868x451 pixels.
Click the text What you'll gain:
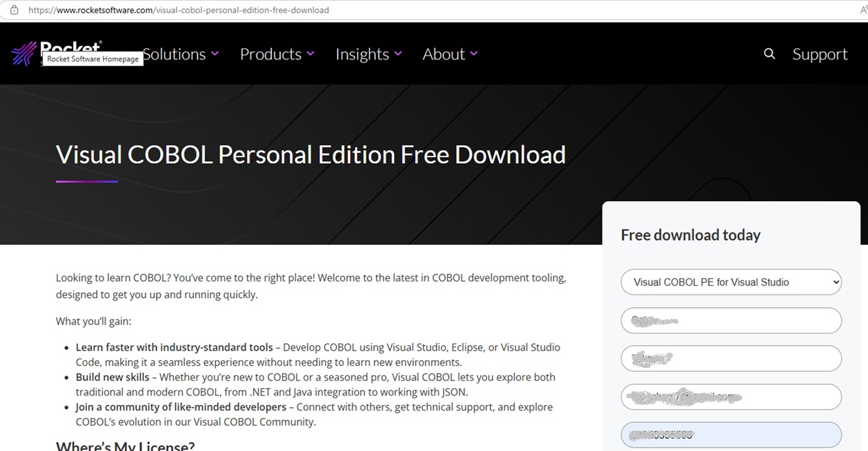94,321
